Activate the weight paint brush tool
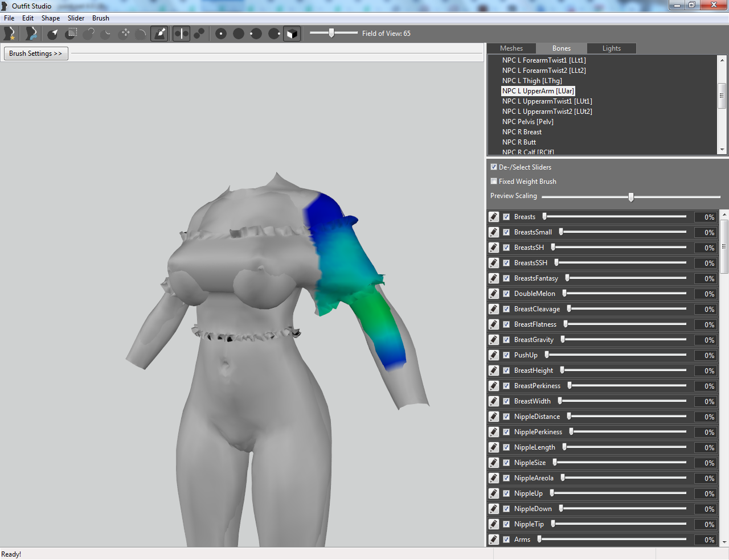729x560 pixels. (160, 34)
